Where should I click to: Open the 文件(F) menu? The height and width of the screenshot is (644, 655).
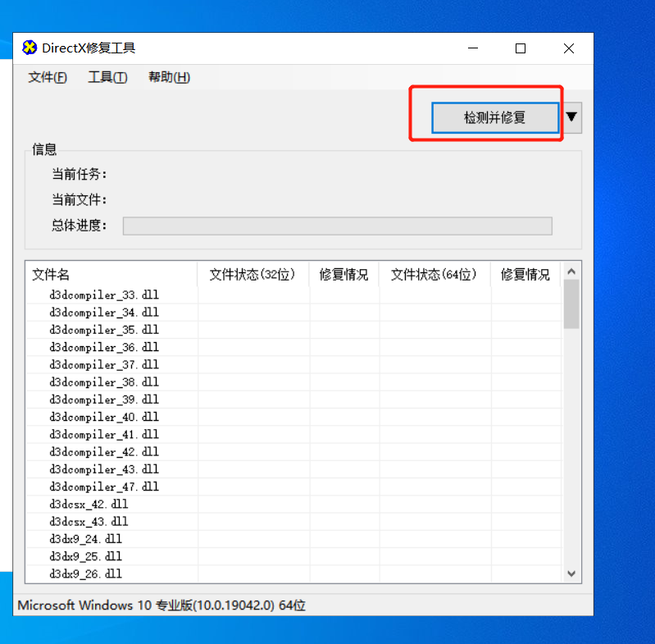[48, 77]
